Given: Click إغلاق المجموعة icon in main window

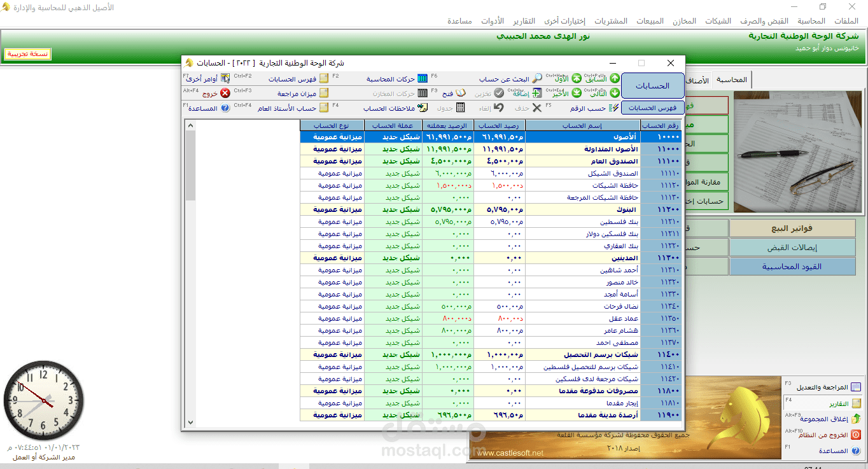Looking at the screenshot, I should (x=856, y=419).
